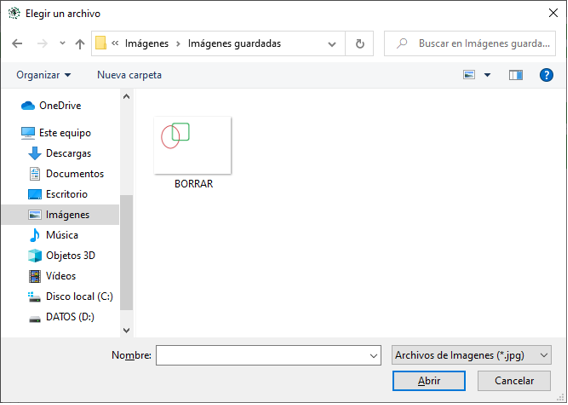Image resolution: width=568 pixels, height=405 pixels.
Task: Open the view options dropdown arrow
Action: [487, 75]
